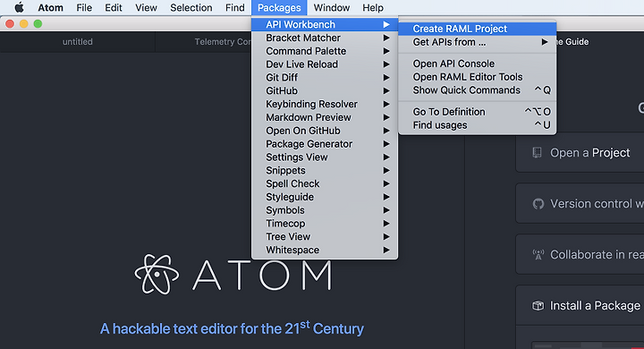Close the window with red button
644x349 pixels.
click(x=10, y=24)
